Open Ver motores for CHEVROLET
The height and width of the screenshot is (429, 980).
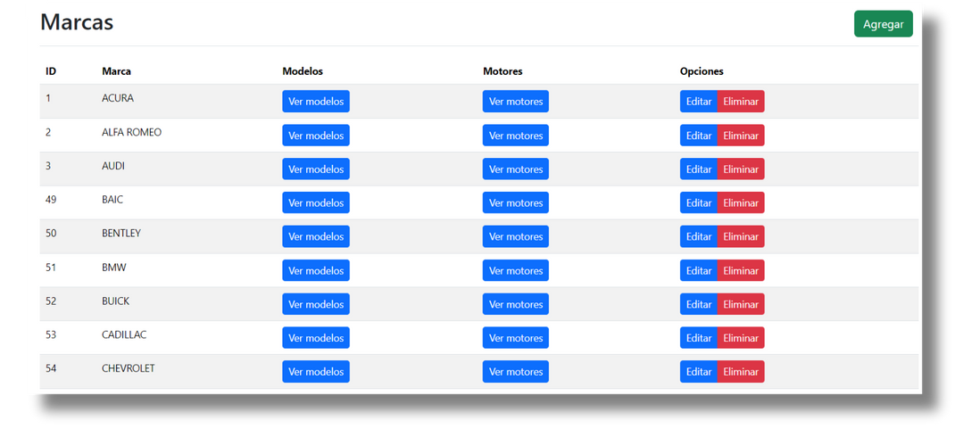[x=516, y=372]
